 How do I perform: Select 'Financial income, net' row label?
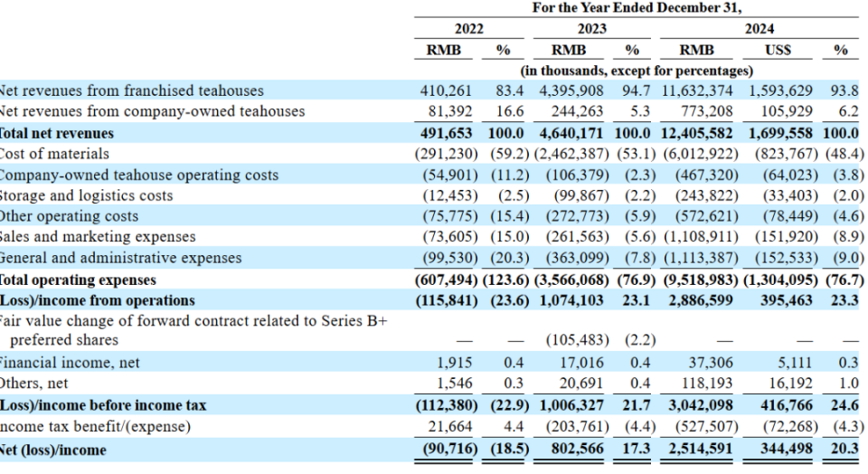[70, 363]
